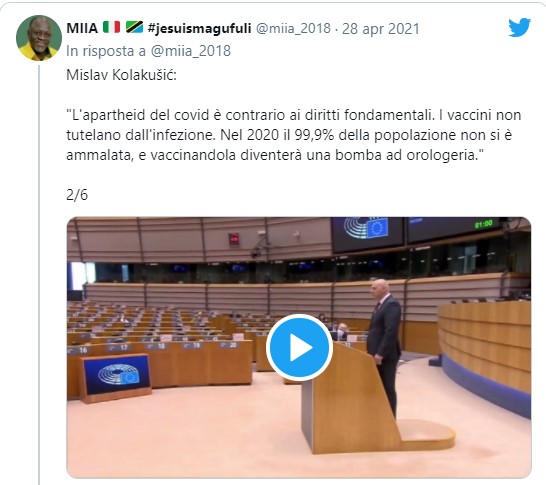Open tweet permalink dated 28 apr 2021

pos(381,29)
